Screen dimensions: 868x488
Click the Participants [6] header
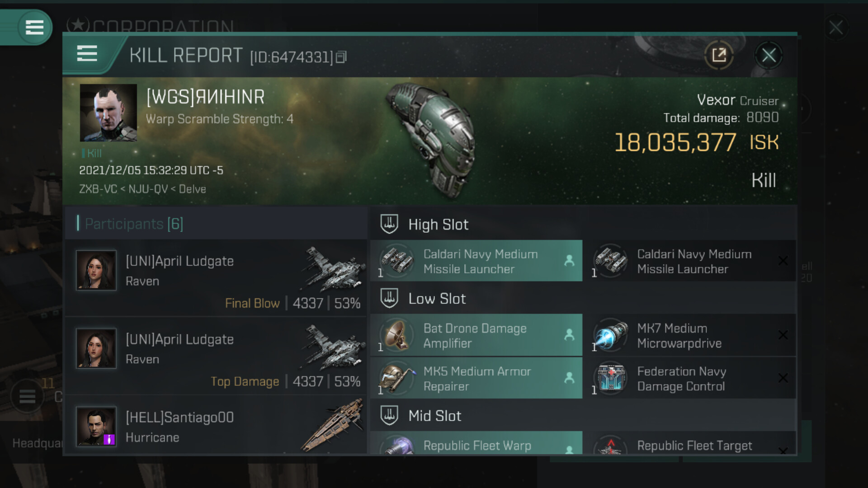134,224
